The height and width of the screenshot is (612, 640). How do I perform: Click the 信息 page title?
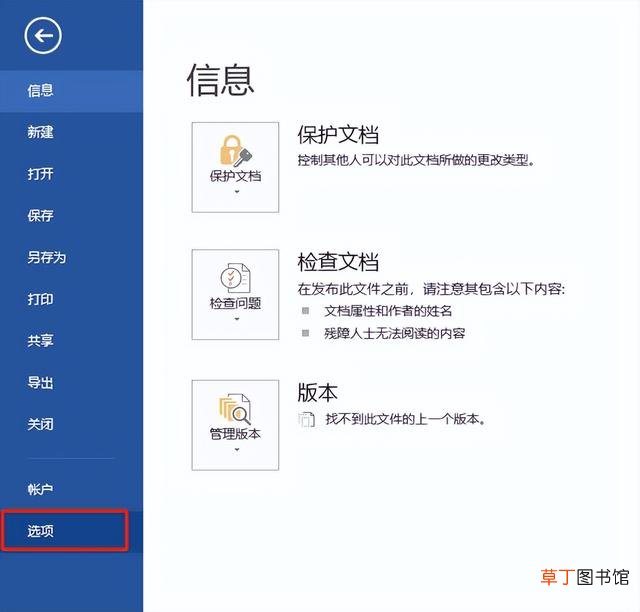click(220, 80)
